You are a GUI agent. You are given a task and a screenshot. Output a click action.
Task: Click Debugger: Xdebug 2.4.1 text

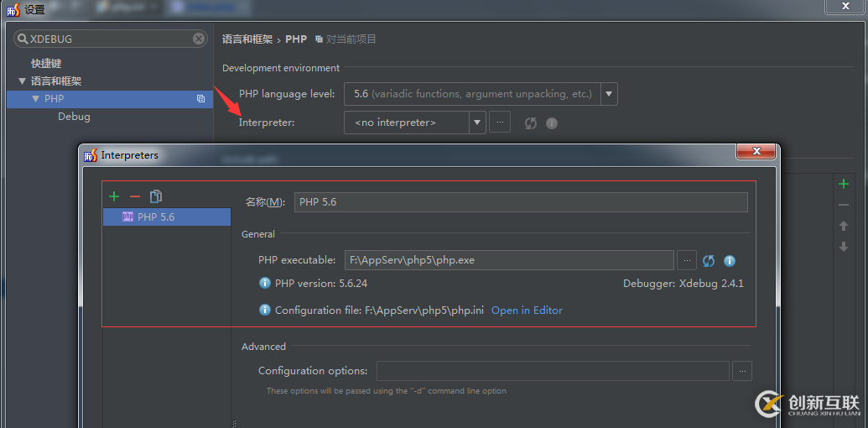(683, 284)
